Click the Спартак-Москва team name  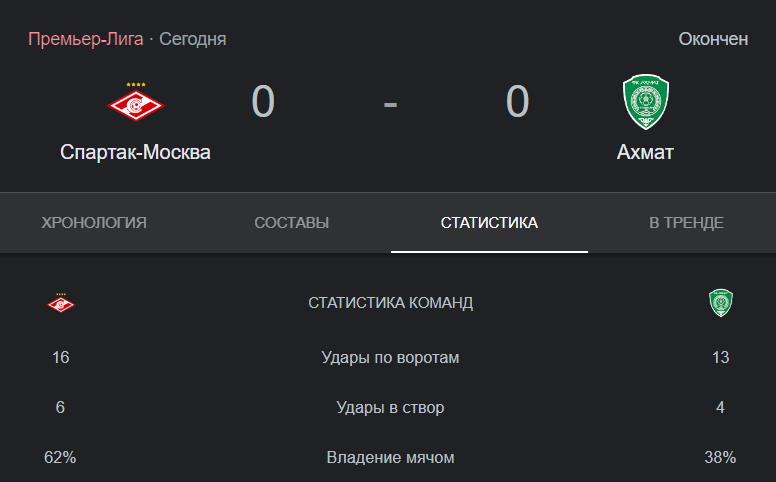click(x=135, y=152)
